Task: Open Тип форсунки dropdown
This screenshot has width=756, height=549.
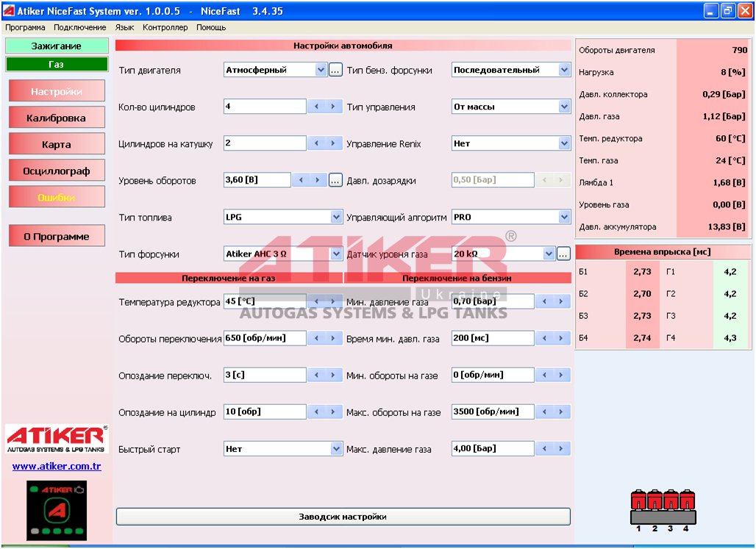Action: (x=336, y=254)
